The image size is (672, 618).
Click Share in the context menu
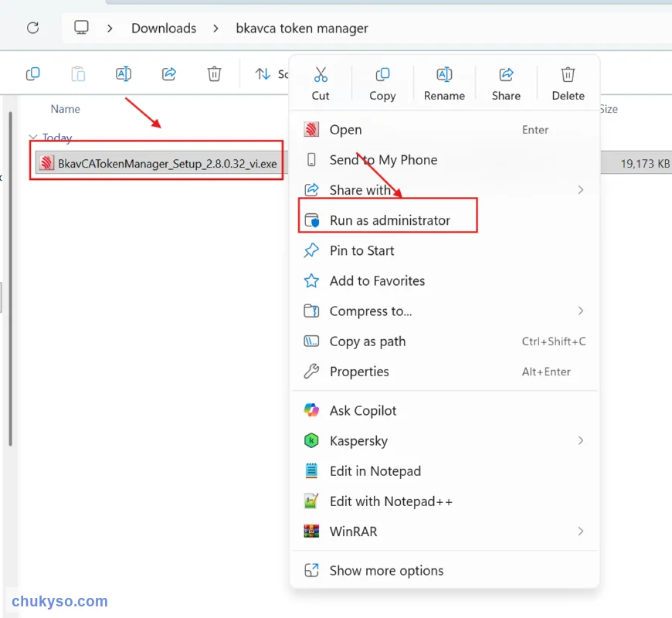(x=506, y=83)
